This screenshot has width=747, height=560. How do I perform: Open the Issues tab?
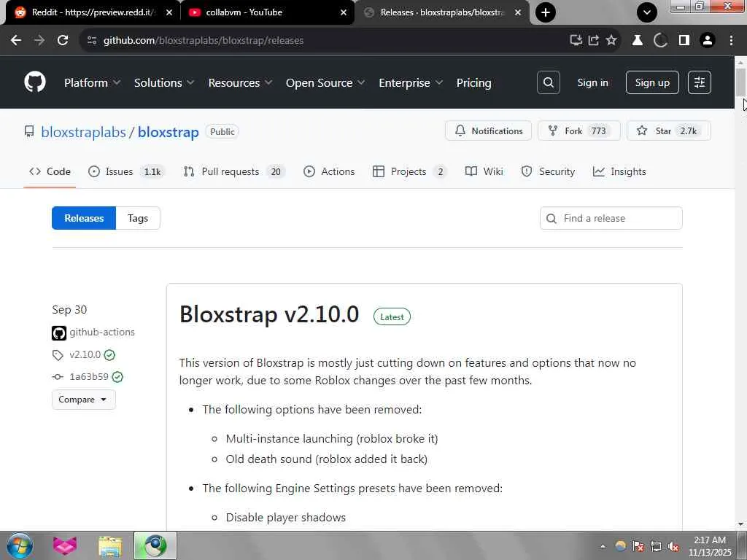(127, 171)
